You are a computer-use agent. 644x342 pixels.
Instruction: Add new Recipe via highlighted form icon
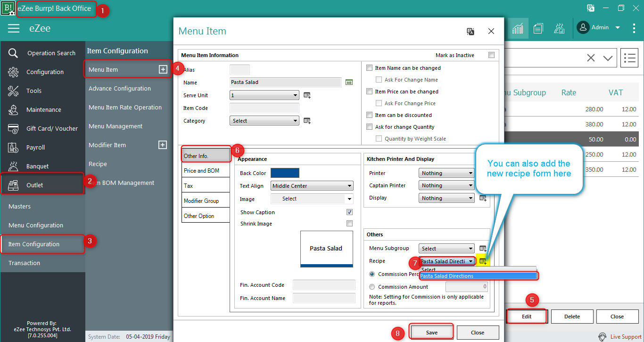483,261
